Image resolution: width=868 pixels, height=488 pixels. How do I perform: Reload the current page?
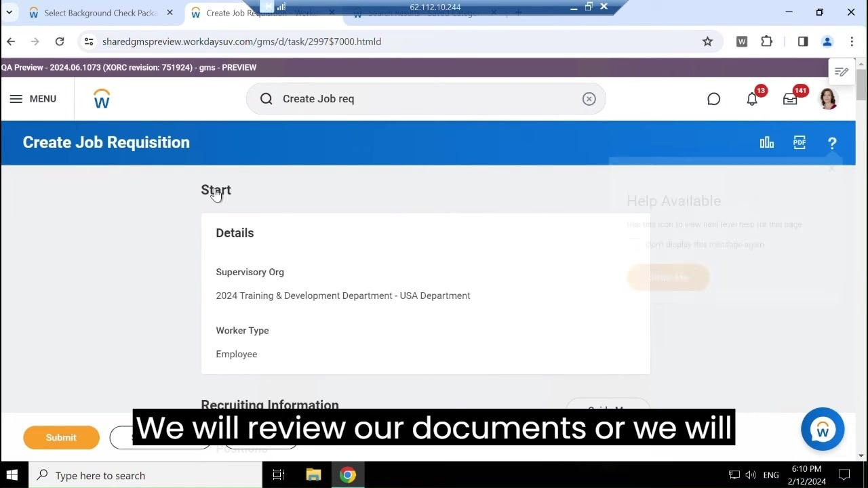click(x=60, y=41)
